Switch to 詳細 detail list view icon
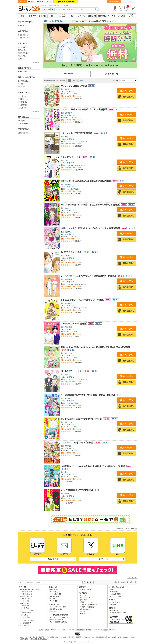 pos(70,80)
